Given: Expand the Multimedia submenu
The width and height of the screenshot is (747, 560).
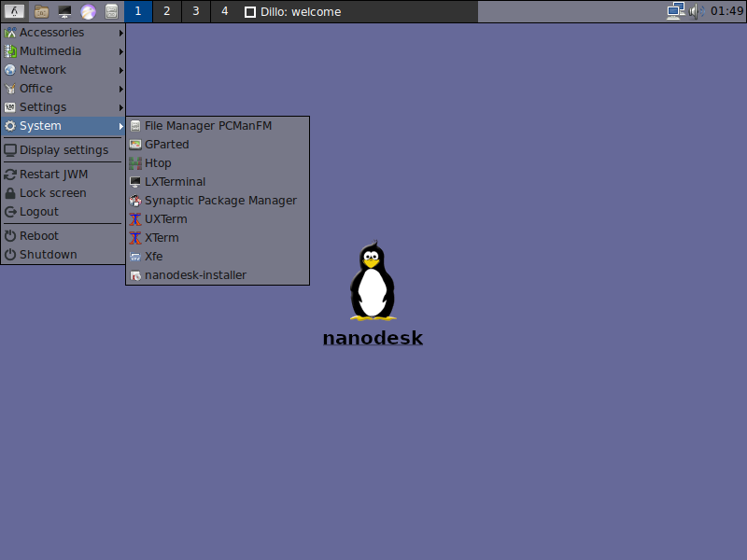Looking at the screenshot, I should pyautogui.click(x=63, y=51).
